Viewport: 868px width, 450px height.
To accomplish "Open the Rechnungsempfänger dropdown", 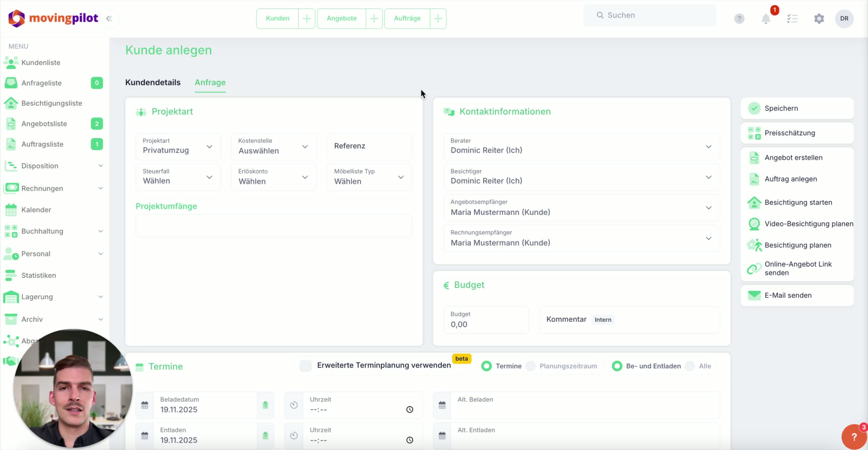I will [581, 239].
